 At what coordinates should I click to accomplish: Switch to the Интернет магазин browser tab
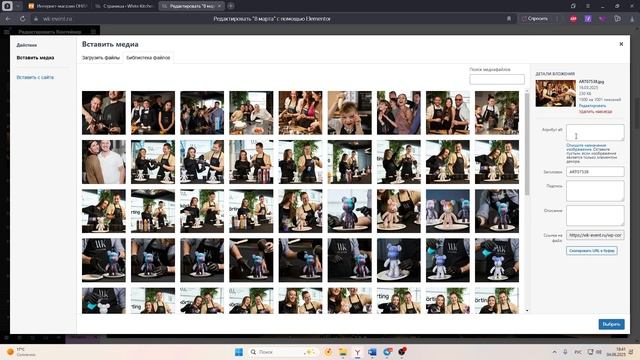[58, 6]
